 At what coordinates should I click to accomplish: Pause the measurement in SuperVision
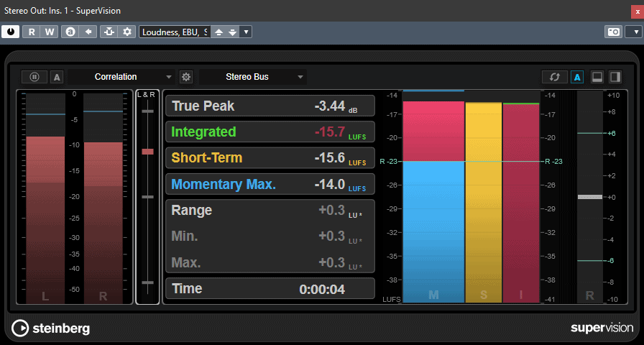point(34,77)
